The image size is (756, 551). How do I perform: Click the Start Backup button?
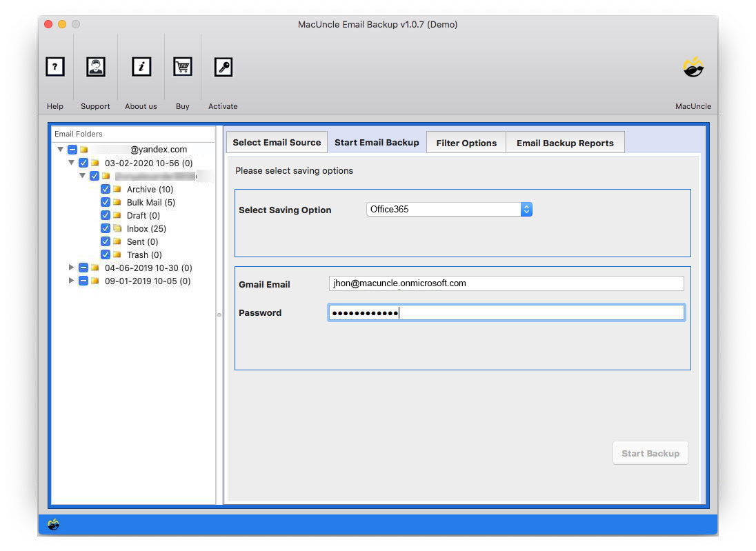[650, 453]
